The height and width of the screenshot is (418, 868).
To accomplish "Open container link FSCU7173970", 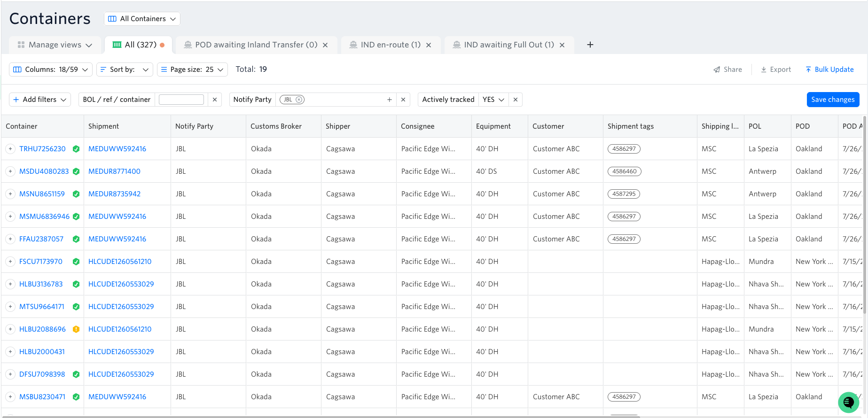I will click(41, 262).
